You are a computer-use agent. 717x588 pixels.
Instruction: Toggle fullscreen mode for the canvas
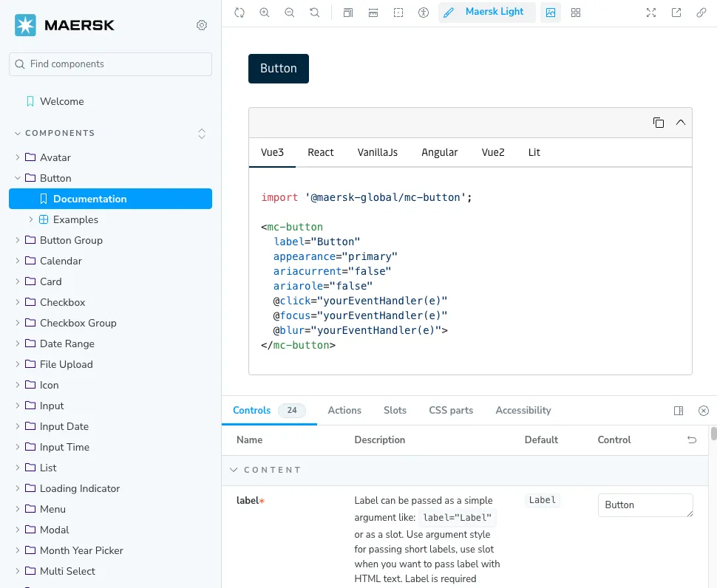(x=650, y=13)
